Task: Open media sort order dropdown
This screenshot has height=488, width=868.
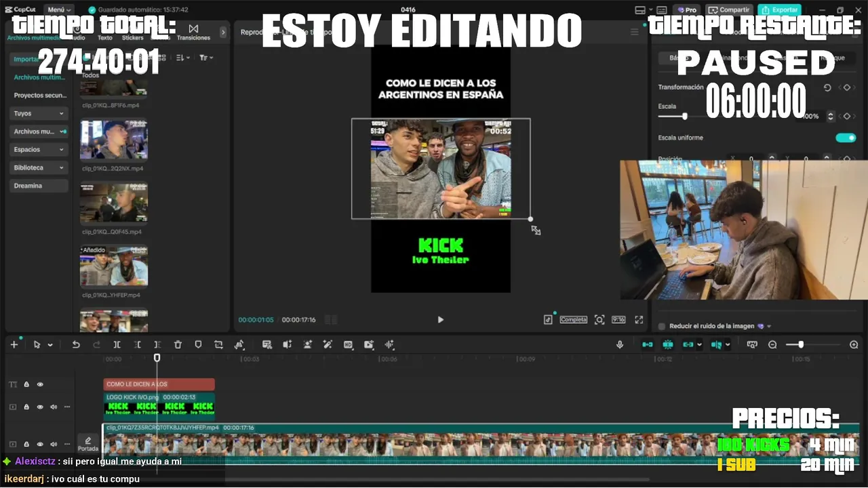Action: click(184, 58)
